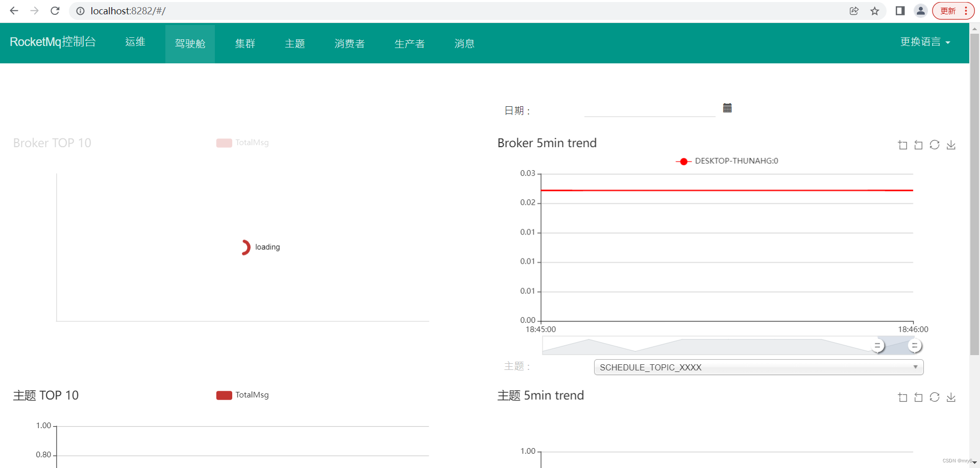This screenshot has height=468, width=980.
Task: Toggle TotalMsg legend in 主题 TOP 10
Action: [242, 395]
